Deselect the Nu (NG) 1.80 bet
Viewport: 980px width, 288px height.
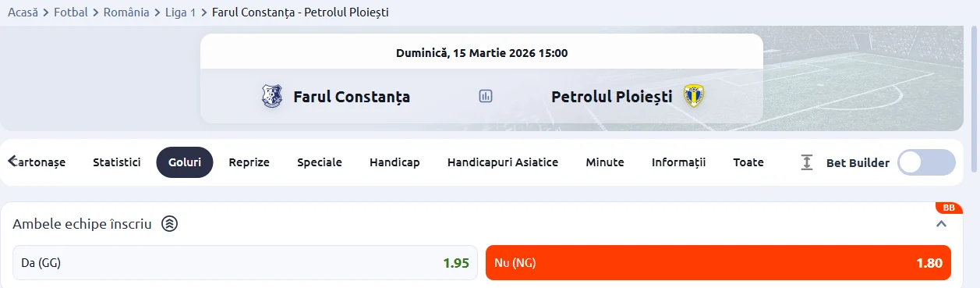tap(719, 263)
